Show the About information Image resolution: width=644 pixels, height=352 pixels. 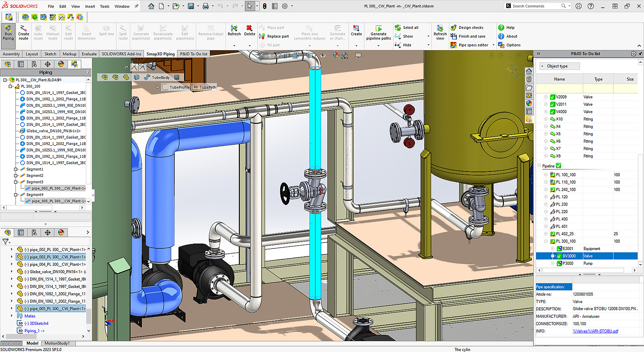507,36
